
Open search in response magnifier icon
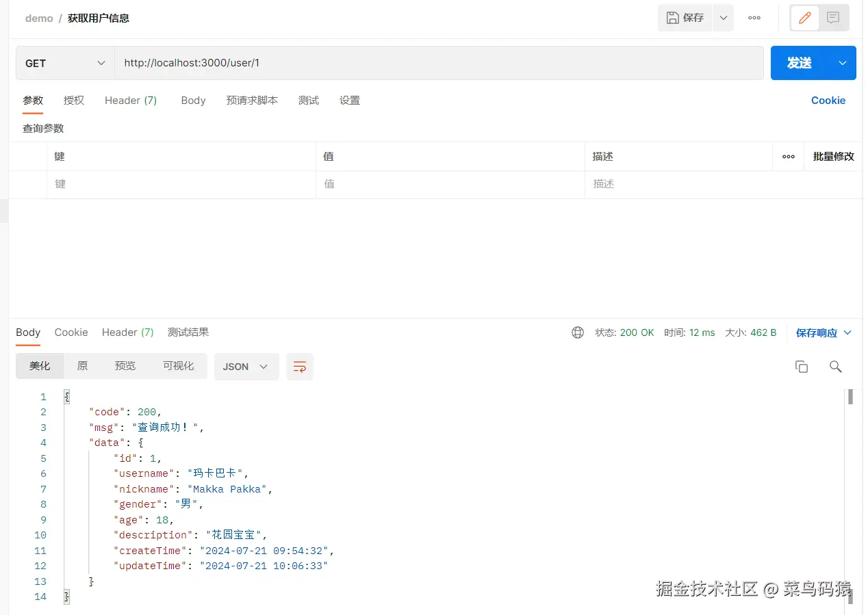[835, 367]
